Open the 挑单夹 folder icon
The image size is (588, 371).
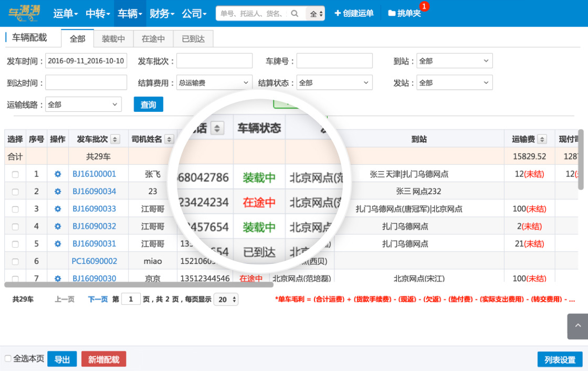click(x=392, y=14)
